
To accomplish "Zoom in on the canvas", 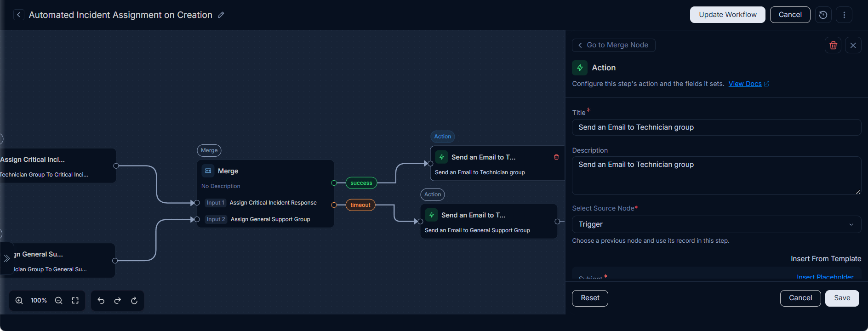I will 19,301.
